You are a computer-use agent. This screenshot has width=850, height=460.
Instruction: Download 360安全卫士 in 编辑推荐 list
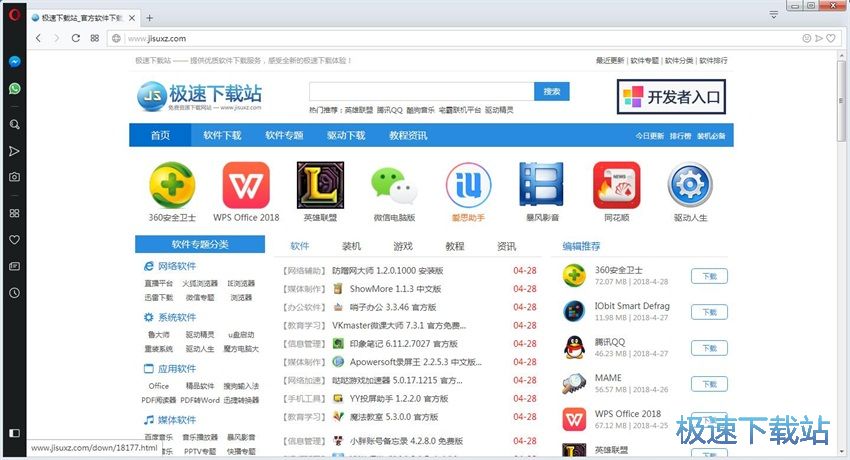[x=709, y=276]
